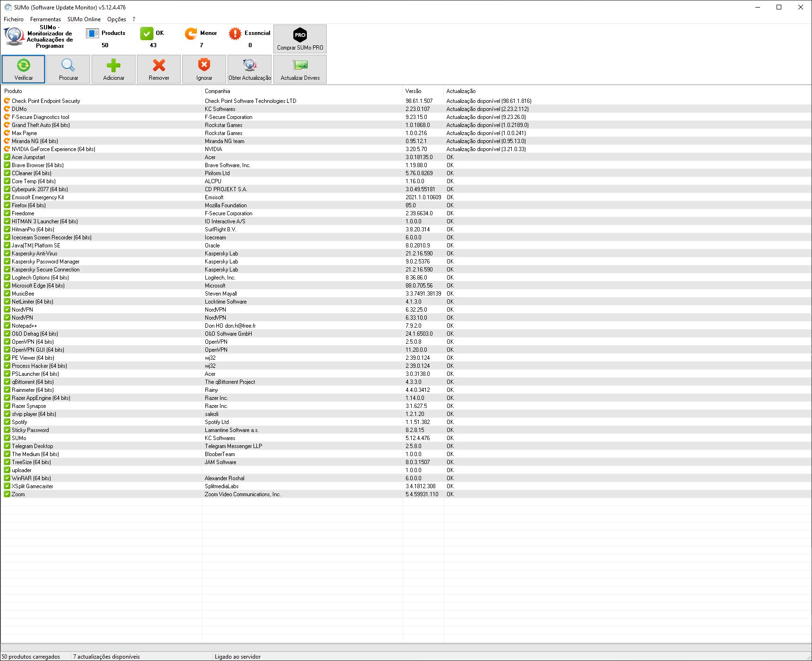Click the green OK checkmark counter icon

(147, 34)
